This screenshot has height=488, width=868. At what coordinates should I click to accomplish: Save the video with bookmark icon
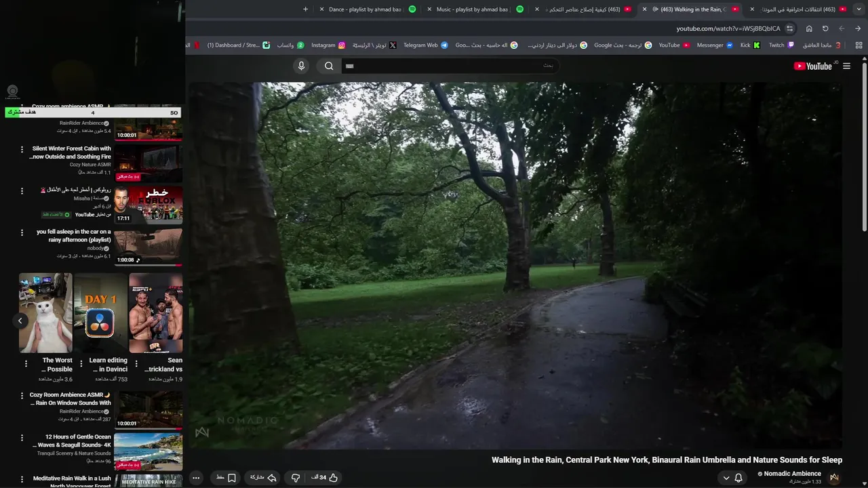pos(226,478)
